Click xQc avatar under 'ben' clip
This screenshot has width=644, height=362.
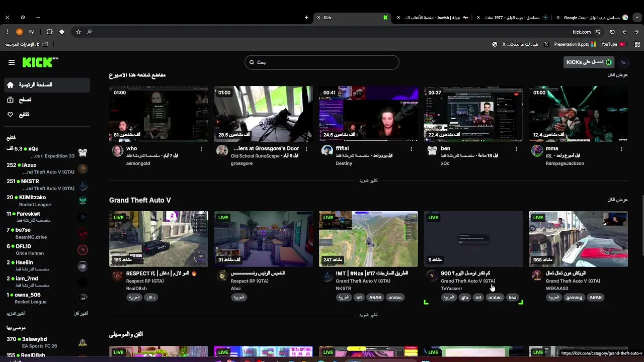(x=432, y=151)
